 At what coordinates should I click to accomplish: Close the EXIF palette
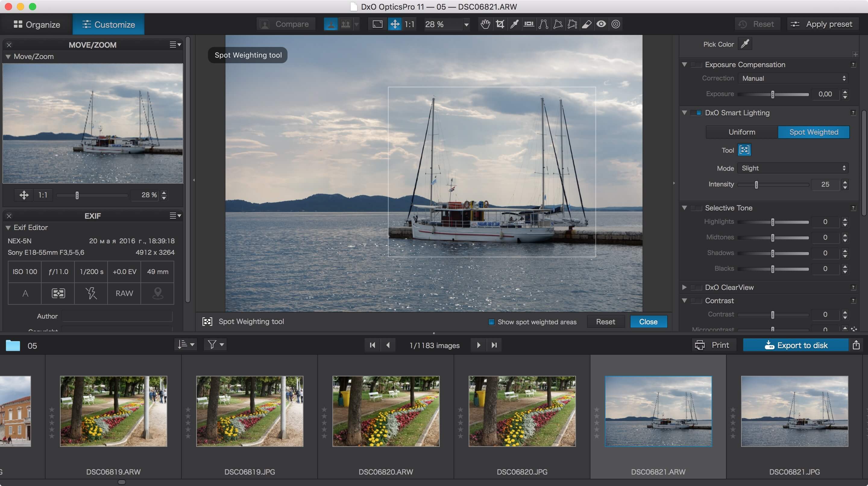9,216
